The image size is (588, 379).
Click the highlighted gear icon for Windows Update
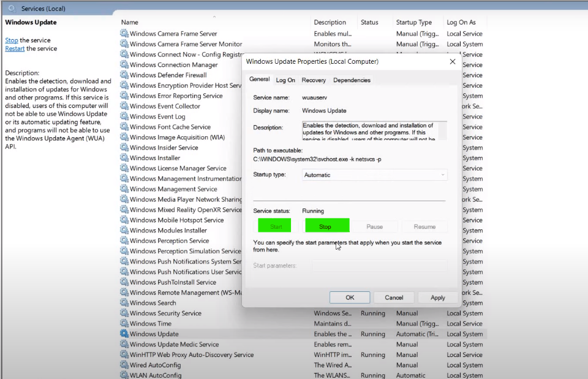[124, 334]
